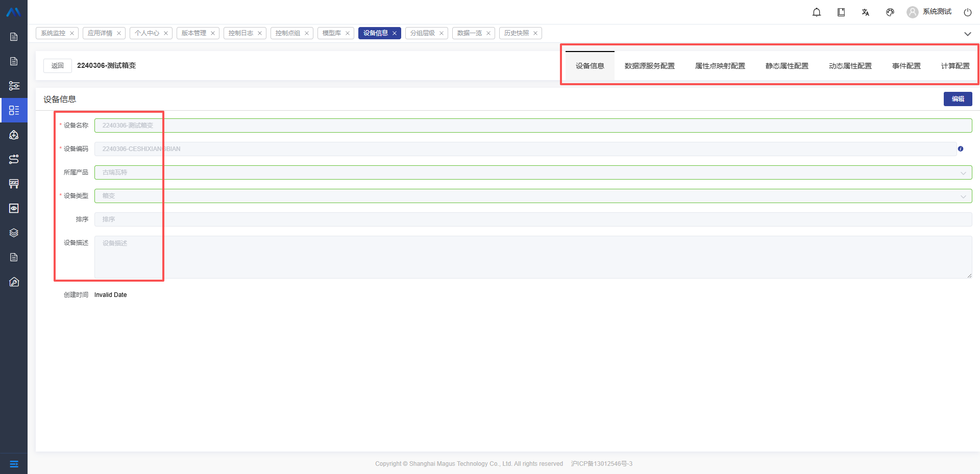
Task: Open the documentation book icon in header
Action: coord(841,12)
